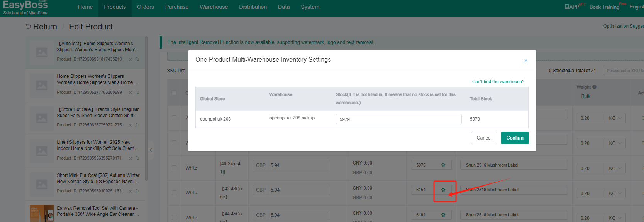Image resolution: width=644 pixels, height=222 pixels.
Task: Click product list panel scrollbar
Action: click(146, 108)
